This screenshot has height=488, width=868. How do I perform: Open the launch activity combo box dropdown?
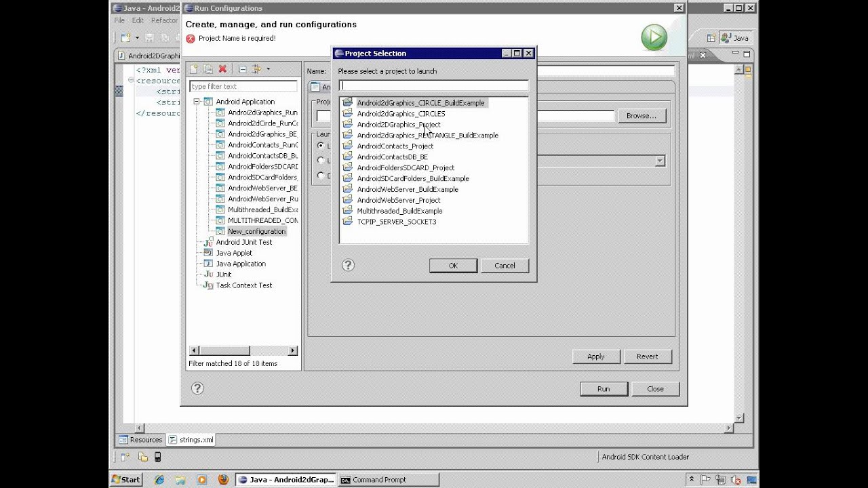click(x=659, y=161)
